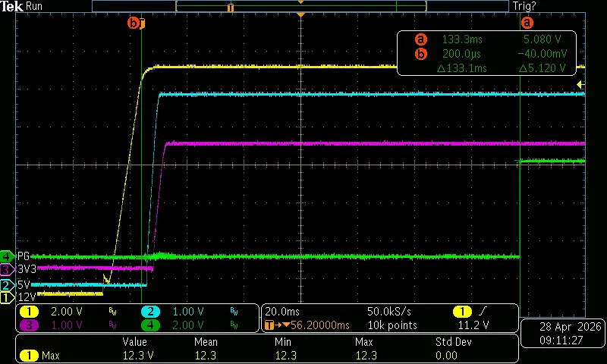Click the delta time Δ133.1ms readout

tap(461, 68)
